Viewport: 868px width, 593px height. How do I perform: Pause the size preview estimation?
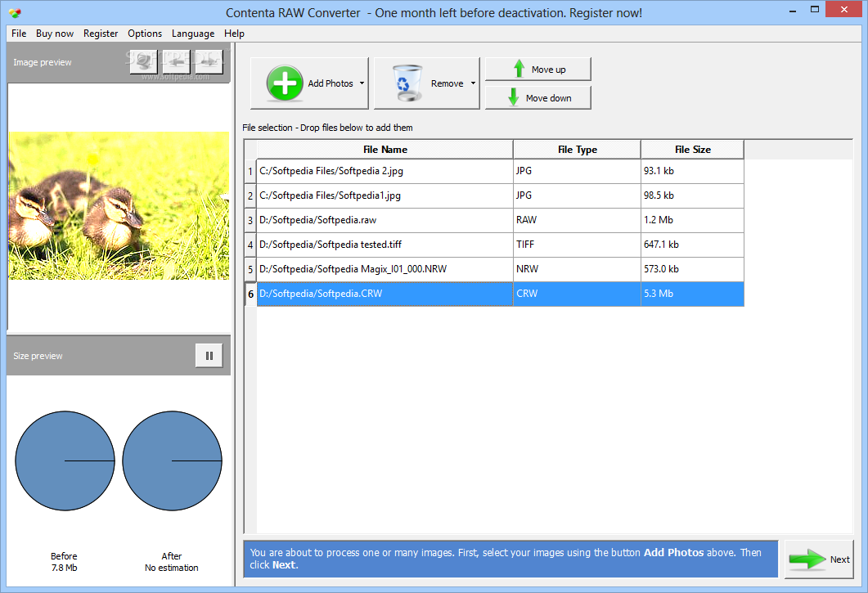point(209,356)
